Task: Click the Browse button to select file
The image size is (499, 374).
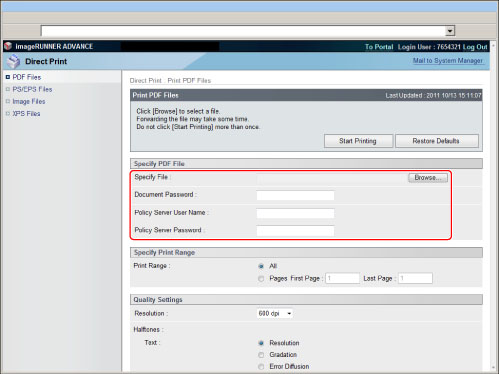Action: tap(428, 178)
